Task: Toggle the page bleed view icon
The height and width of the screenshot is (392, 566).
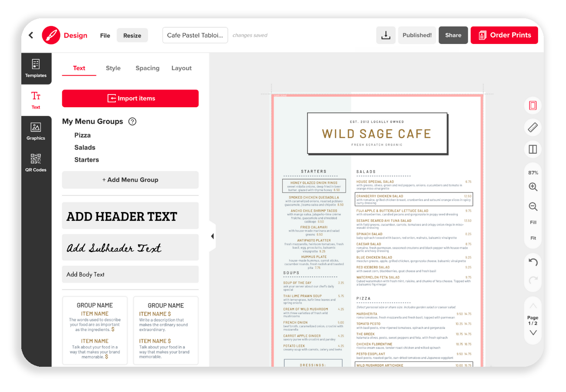Action: pyautogui.click(x=533, y=105)
